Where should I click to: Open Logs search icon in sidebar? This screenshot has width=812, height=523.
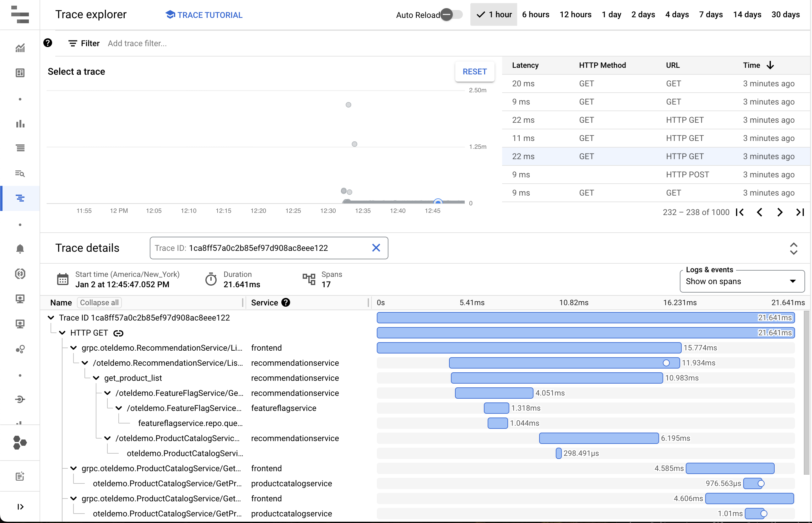[x=20, y=174]
